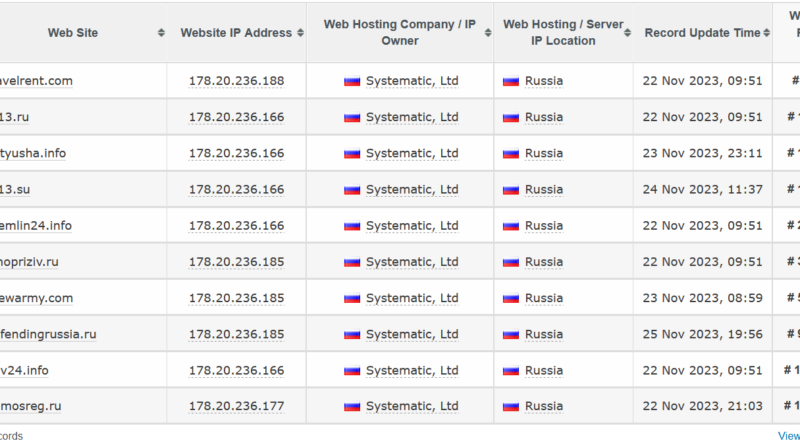The height and width of the screenshot is (445, 800).
Task: Click hosting company flag in tyusha.info row
Action: [352, 154]
